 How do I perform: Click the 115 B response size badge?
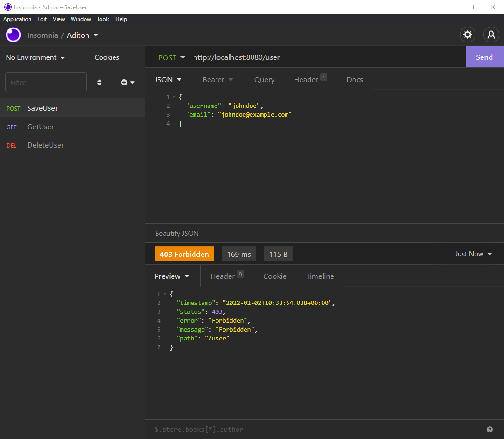coord(278,254)
